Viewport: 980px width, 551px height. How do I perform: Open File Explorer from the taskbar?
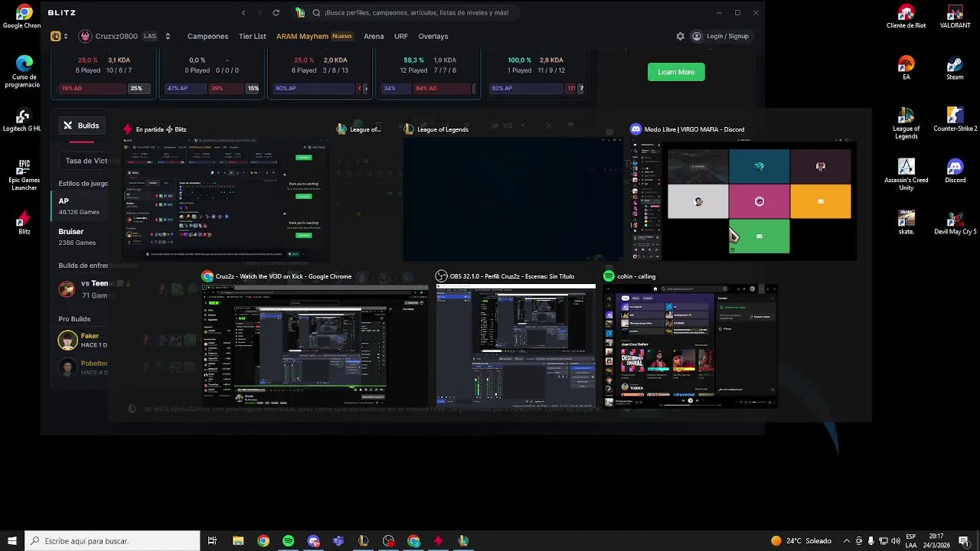click(238, 541)
